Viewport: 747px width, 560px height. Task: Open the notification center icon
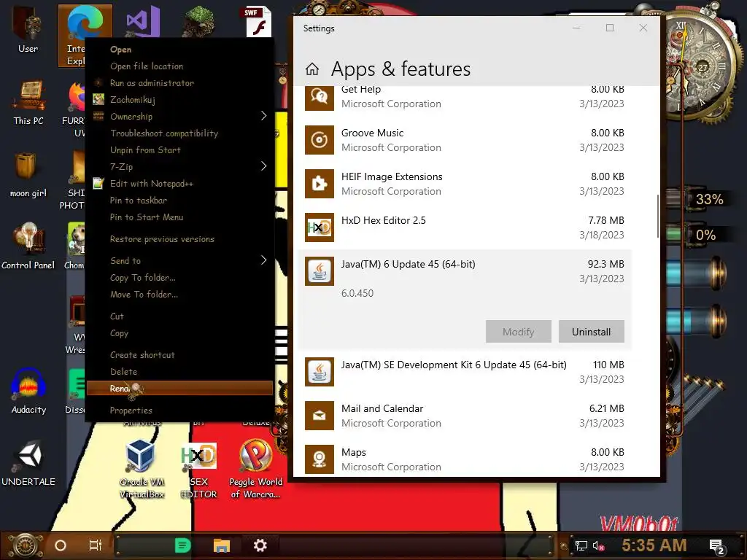(x=717, y=547)
